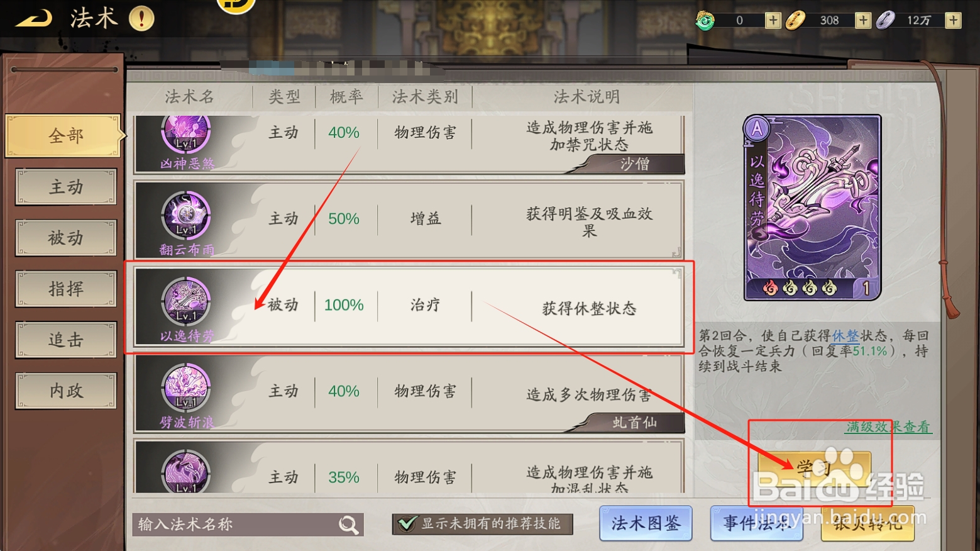Click the 学习 button
The height and width of the screenshot is (551, 980).
point(813,467)
